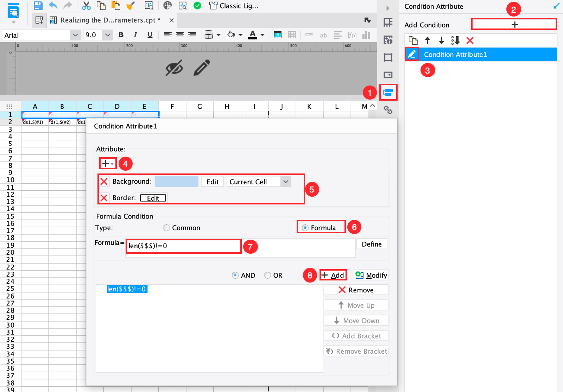Open the font size 9.0 dropdown
The image size is (563, 392).
point(108,35)
